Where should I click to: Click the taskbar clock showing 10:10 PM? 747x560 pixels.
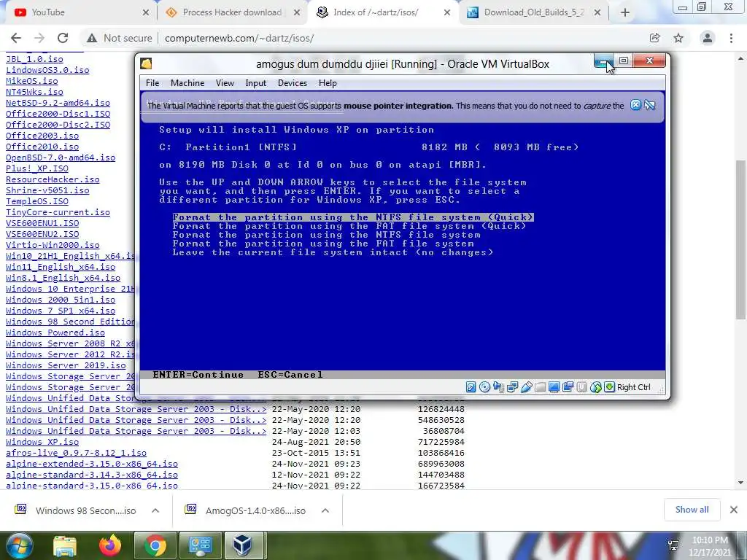(x=709, y=546)
